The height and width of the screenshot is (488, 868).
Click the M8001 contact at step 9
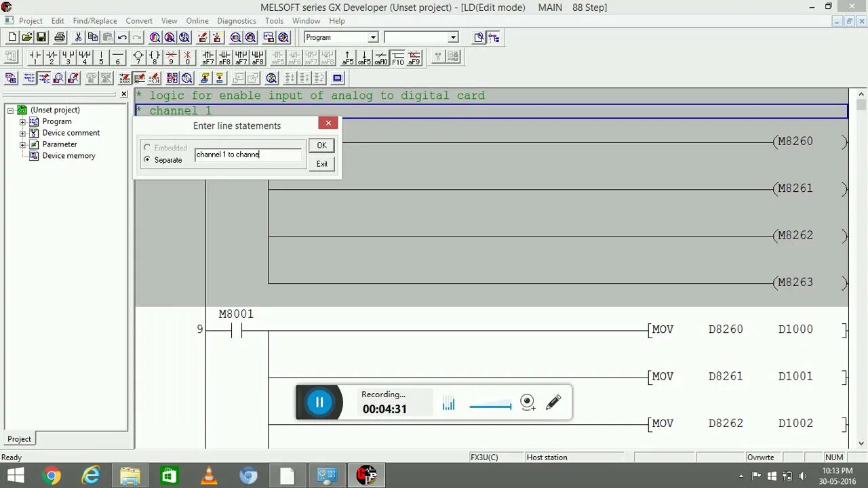236,331
